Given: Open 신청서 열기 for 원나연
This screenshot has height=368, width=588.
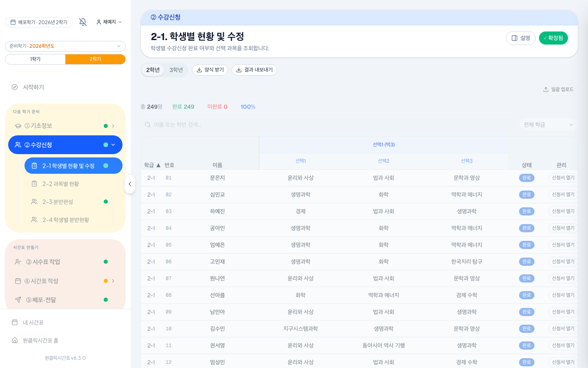Looking at the screenshot, I should pyautogui.click(x=563, y=278).
